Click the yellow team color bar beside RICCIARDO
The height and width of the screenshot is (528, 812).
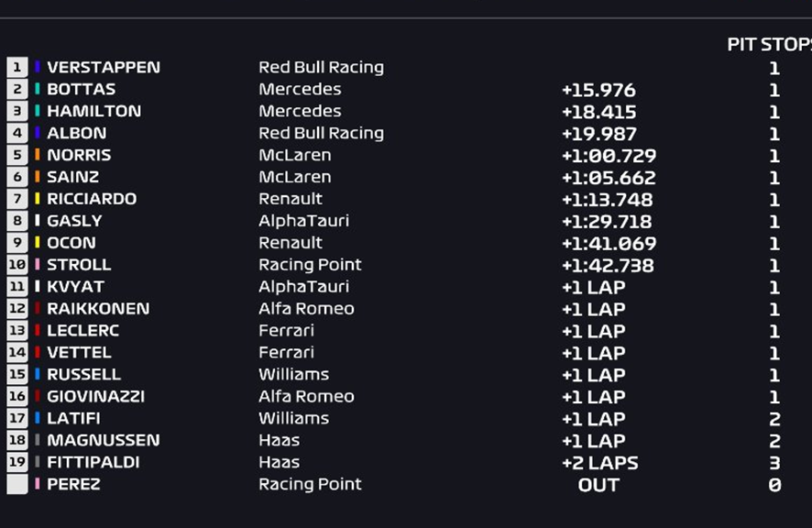[x=38, y=198]
